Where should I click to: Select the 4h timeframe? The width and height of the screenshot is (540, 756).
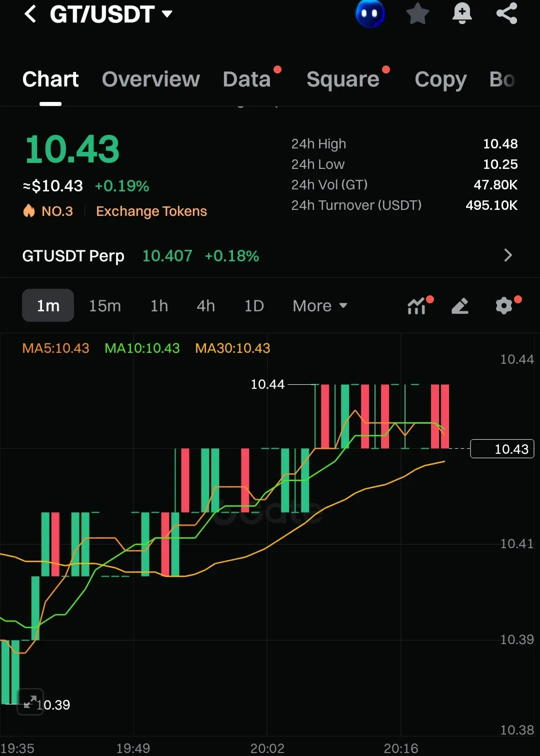[x=206, y=306]
